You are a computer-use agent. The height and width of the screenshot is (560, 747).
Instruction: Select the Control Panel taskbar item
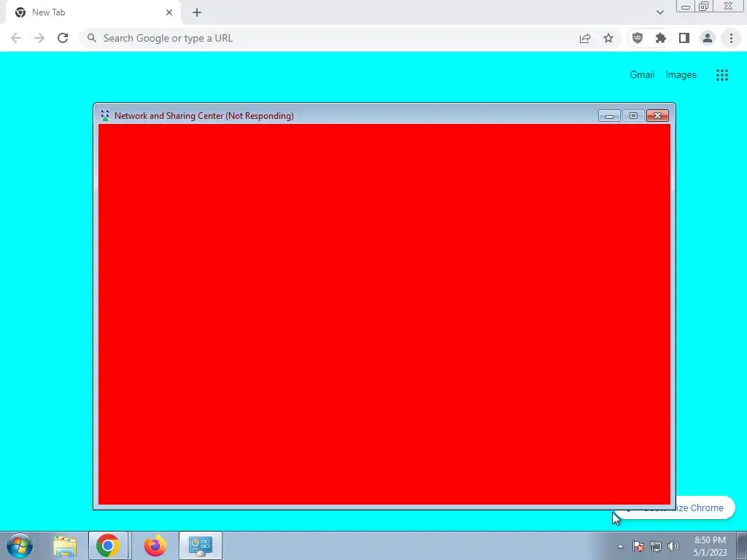coord(201,545)
